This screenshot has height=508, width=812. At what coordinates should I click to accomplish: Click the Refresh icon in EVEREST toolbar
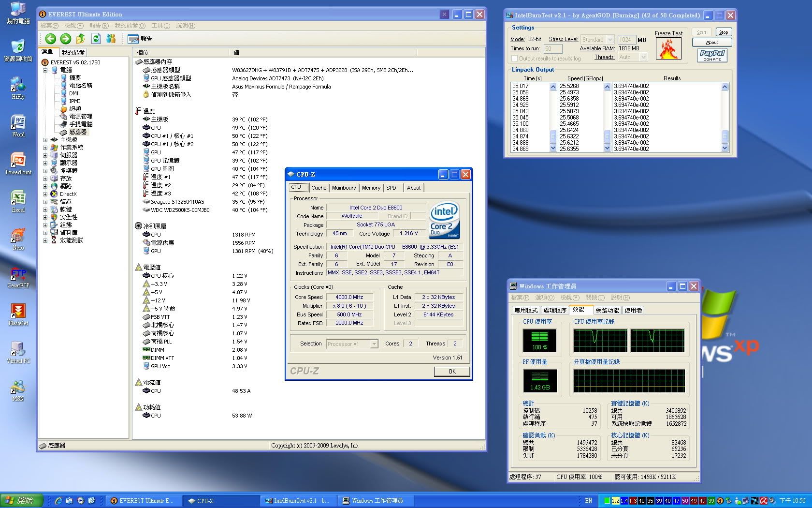click(96, 39)
